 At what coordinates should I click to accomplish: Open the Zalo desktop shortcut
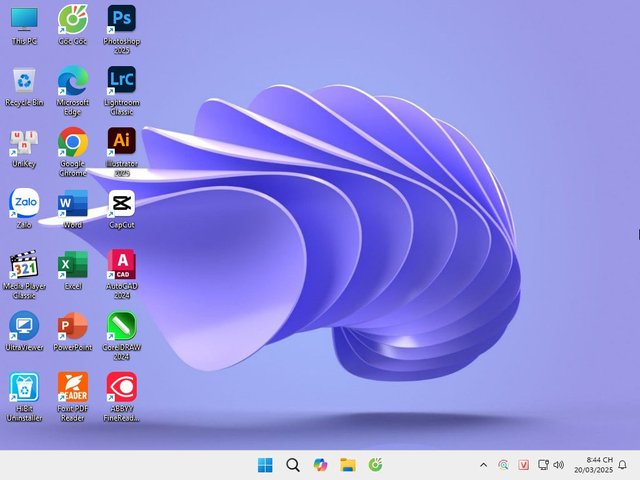pyautogui.click(x=24, y=208)
